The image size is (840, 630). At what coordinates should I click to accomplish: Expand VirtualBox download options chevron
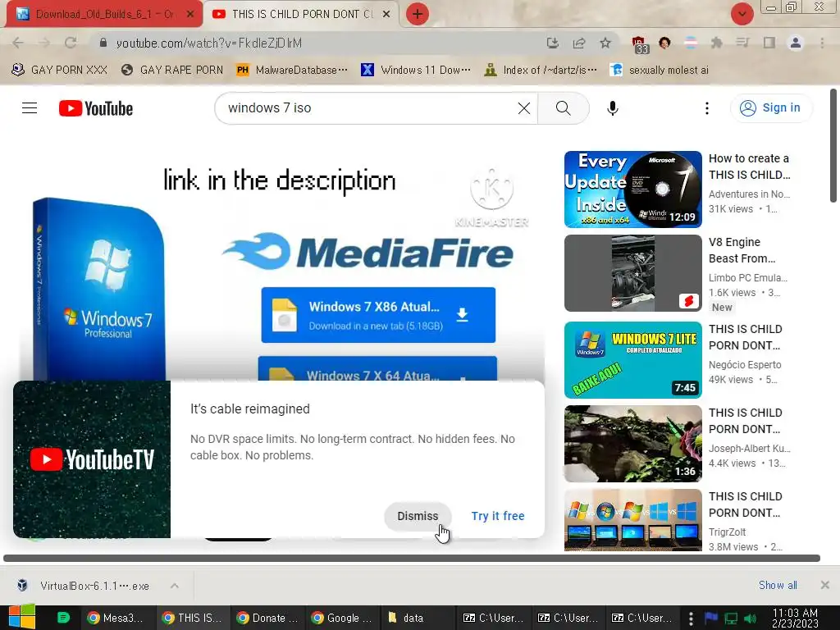coord(175,586)
